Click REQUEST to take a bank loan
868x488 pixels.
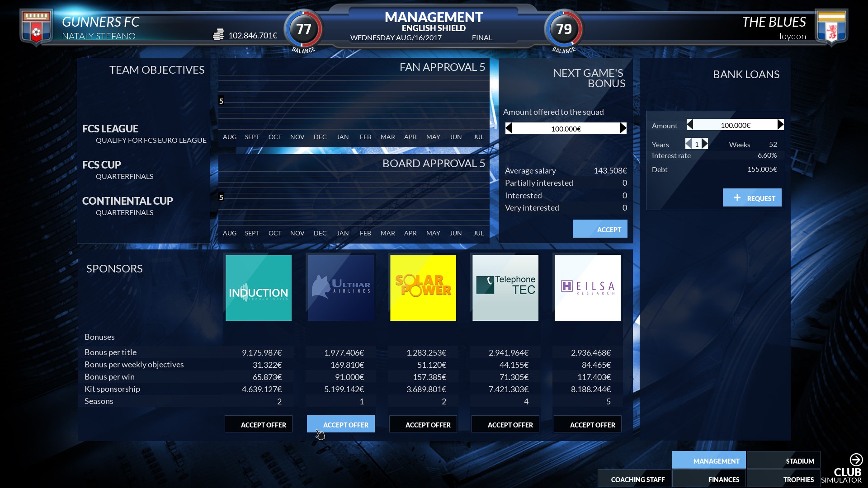tap(752, 197)
